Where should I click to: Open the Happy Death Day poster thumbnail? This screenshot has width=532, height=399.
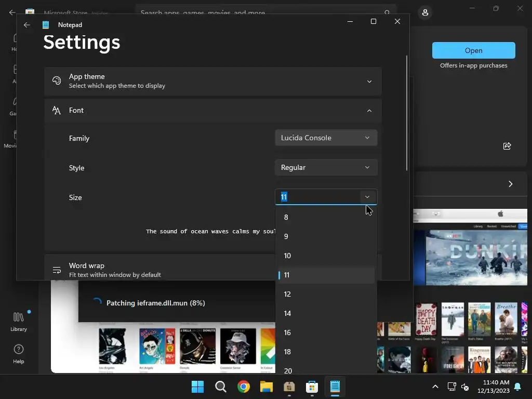pyautogui.click(x=426, y=320)
